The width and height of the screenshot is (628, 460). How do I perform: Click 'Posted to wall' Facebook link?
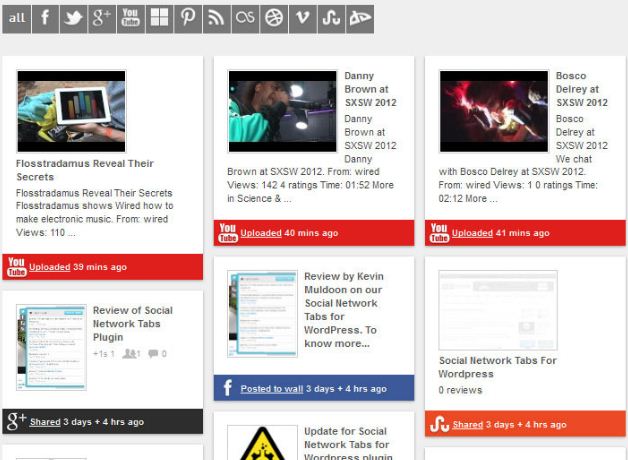(272, 389)
